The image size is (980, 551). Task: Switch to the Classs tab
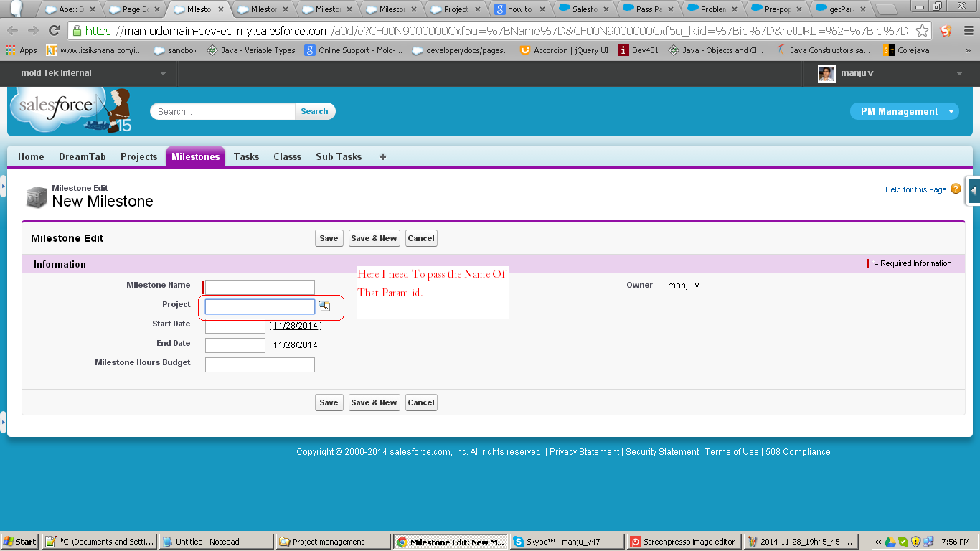point(287,156)
